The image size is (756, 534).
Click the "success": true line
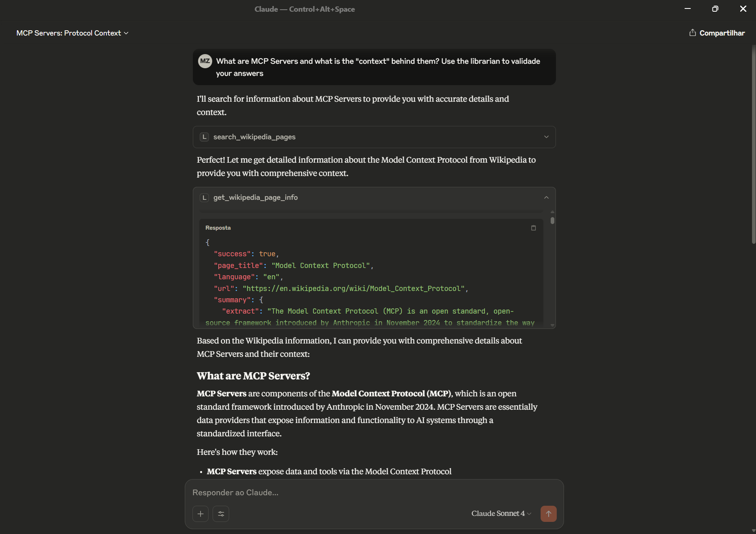(x=246, y=254)
